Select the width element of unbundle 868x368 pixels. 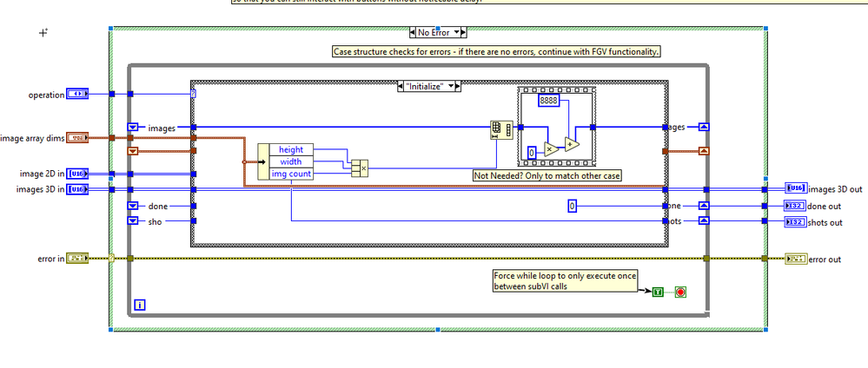(x=291, y=161)
